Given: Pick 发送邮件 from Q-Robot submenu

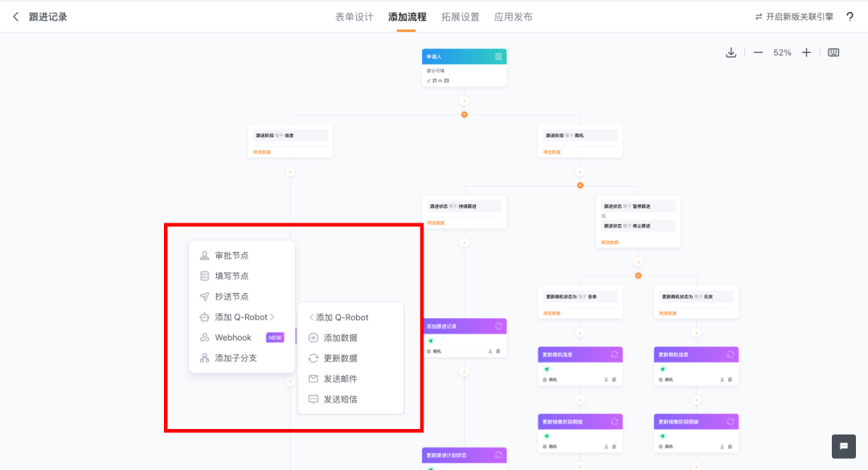Looking at the screenshot, I should pos(340,378).
